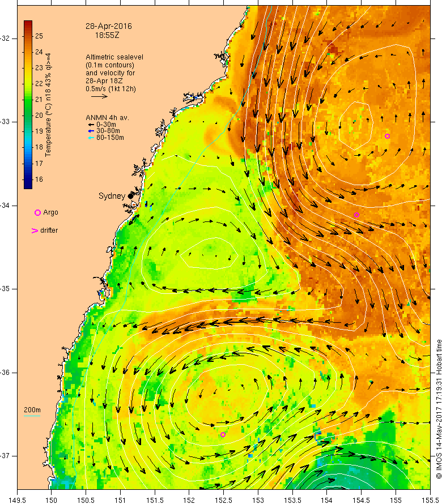This screenshot has width=442, height=504.
Task: Click the -36 latitude label
Action: (x=5, y=373)
